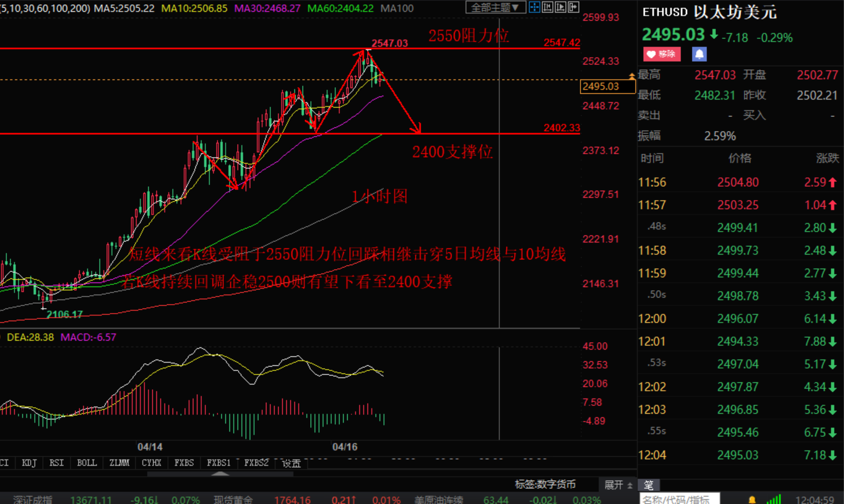Screen dimensions: 844x504
Task: Click the MA5:2505.22 indicator label
Action: coord(124,9)
